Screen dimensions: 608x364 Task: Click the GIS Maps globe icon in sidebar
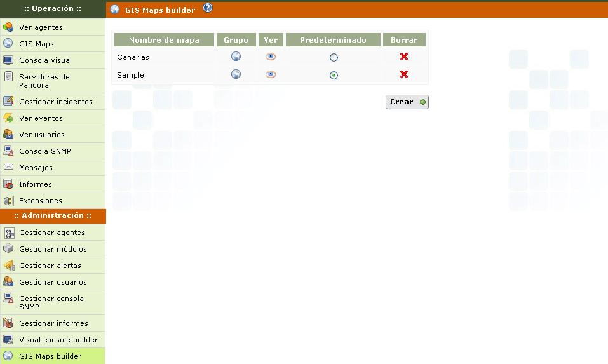click(x=8, y=44)
